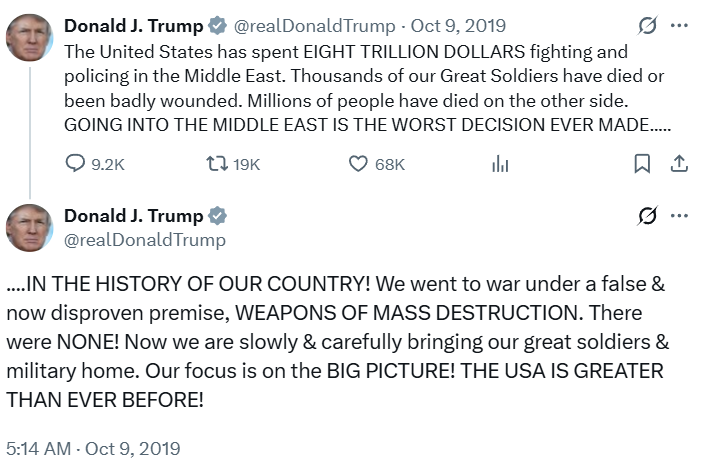The image size is (703, 463).
Task: Click verified badge on second tweet name
Action: 217,216
